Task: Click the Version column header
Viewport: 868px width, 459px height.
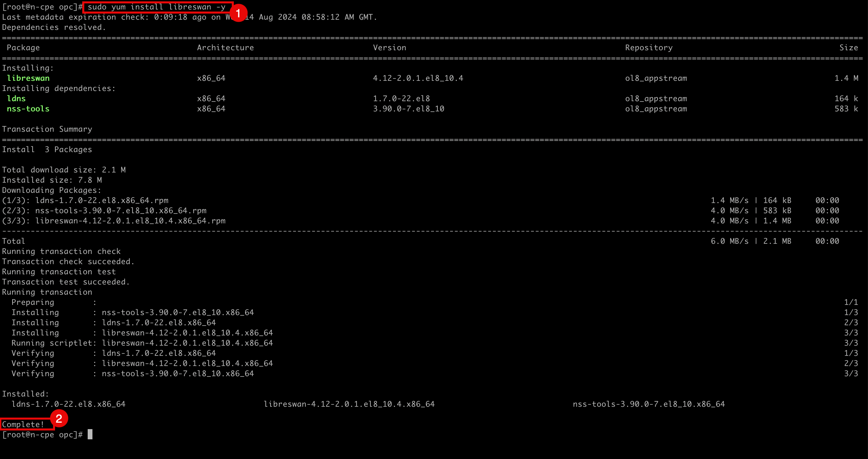Action: pos(389,48)
